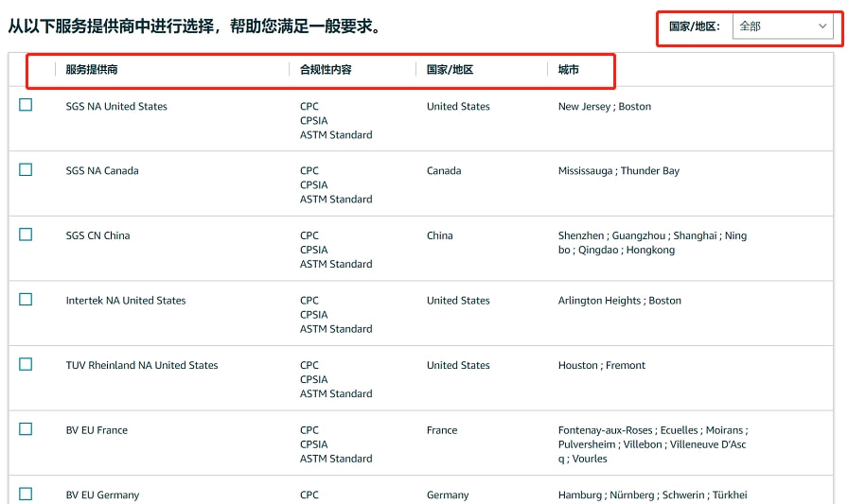Click the provider name BV EU Germany

[x=102, y=495]
